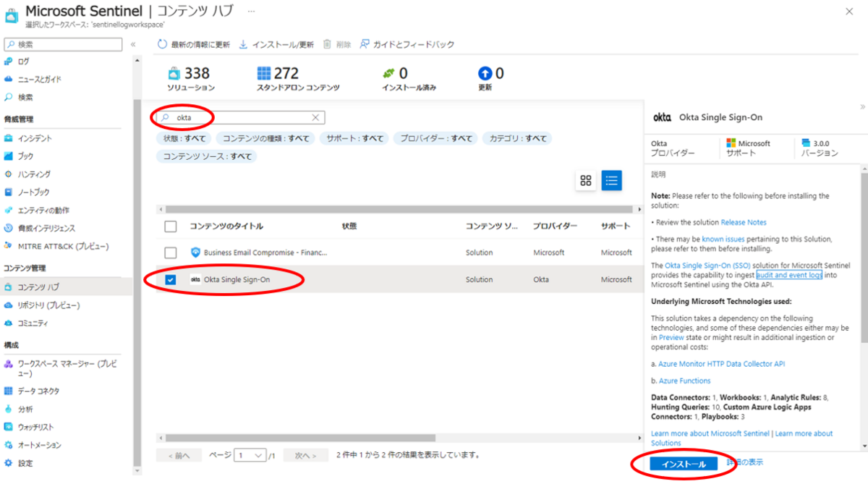Viewport: 868px width, 484px height.
Task: Click the sidebar 検索 input field
Action: (x=63, y=45)
